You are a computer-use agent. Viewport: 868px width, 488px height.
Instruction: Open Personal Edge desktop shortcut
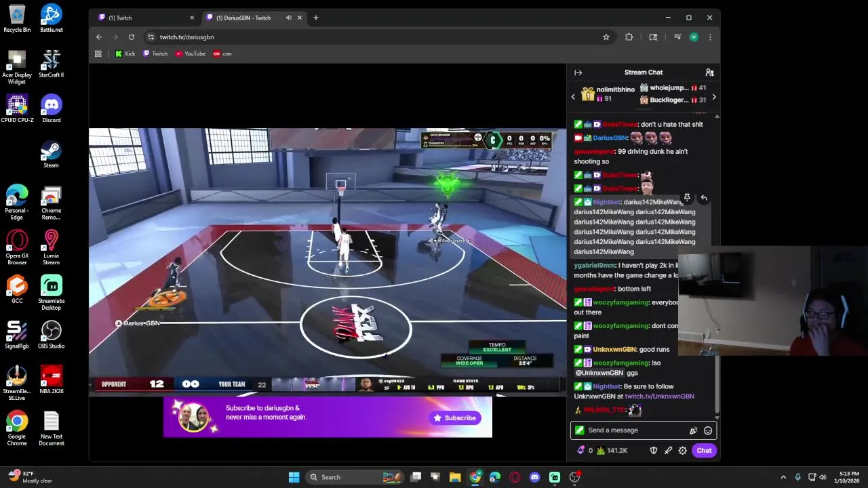tap(17, 203)
